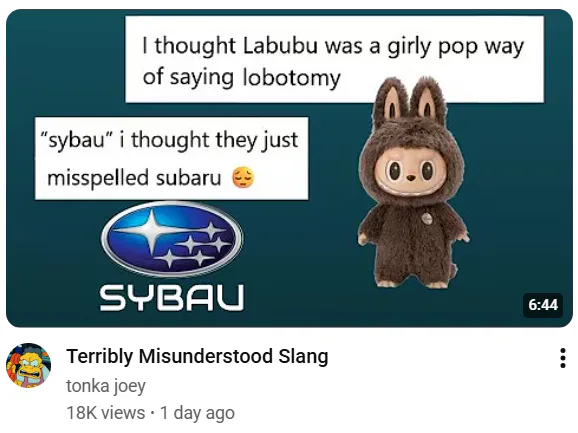The width and height of the screenshot is (578, 433).
Task: Click the word subaru in comment
Action: pos(188,178)
